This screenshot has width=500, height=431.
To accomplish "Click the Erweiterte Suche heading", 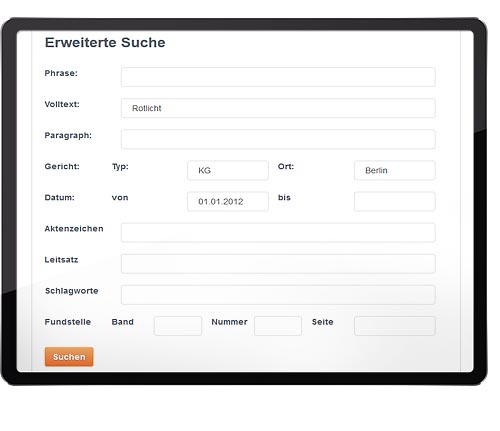I will point(105,43).
